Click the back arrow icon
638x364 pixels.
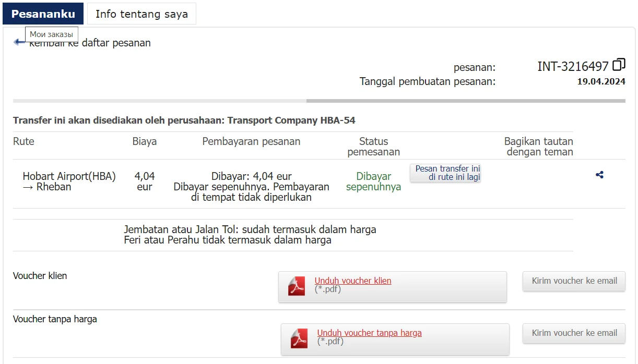pyautogui.click(x=19, y=42)
